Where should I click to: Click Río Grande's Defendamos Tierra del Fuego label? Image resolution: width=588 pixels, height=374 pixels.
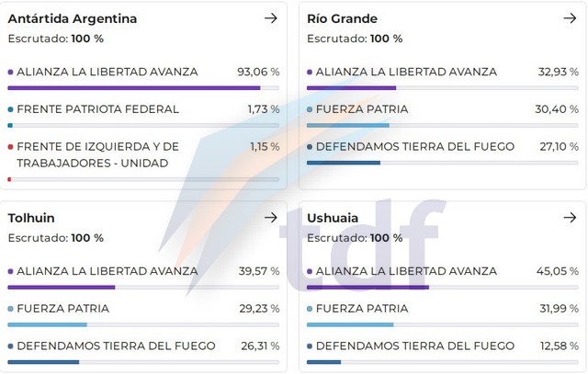[x=415, y=147]
